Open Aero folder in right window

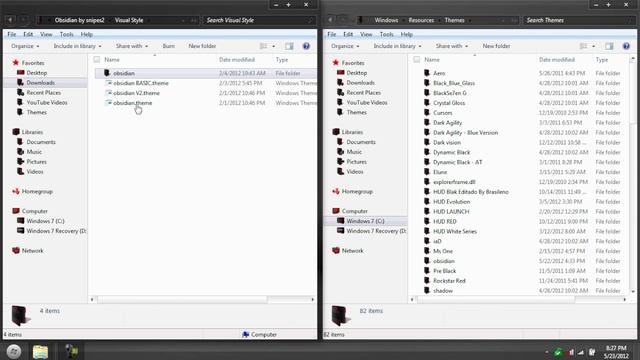click(x=439, y=73)
